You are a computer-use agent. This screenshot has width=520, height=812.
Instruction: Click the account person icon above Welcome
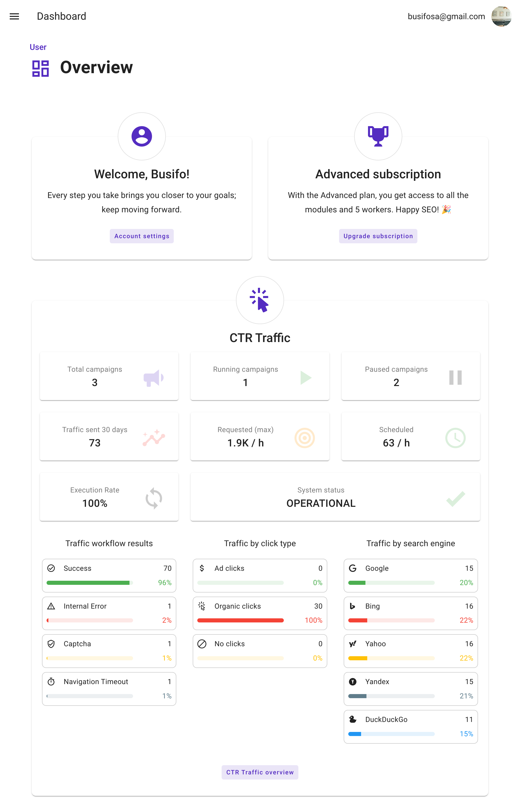(142, 136)
